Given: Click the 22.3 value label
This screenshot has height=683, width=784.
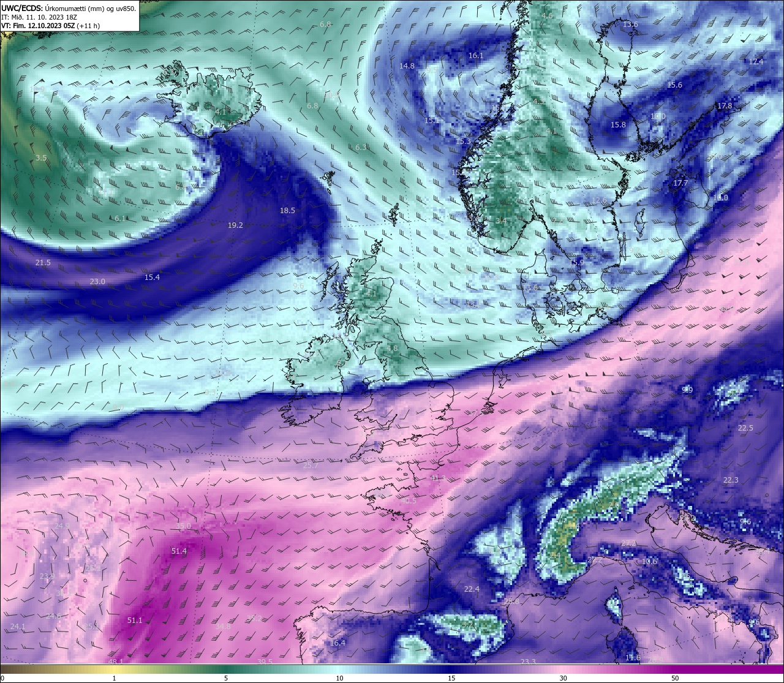Looking at the screenshot, I should [x=731, y=480].
